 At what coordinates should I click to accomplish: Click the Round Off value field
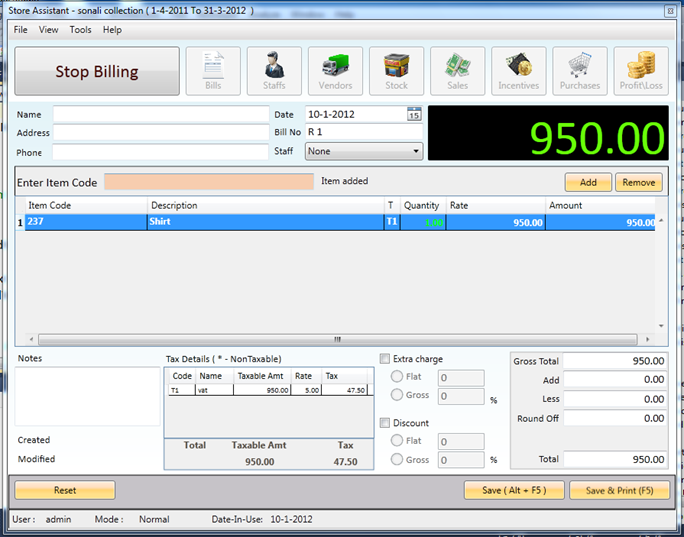(615, 418)
